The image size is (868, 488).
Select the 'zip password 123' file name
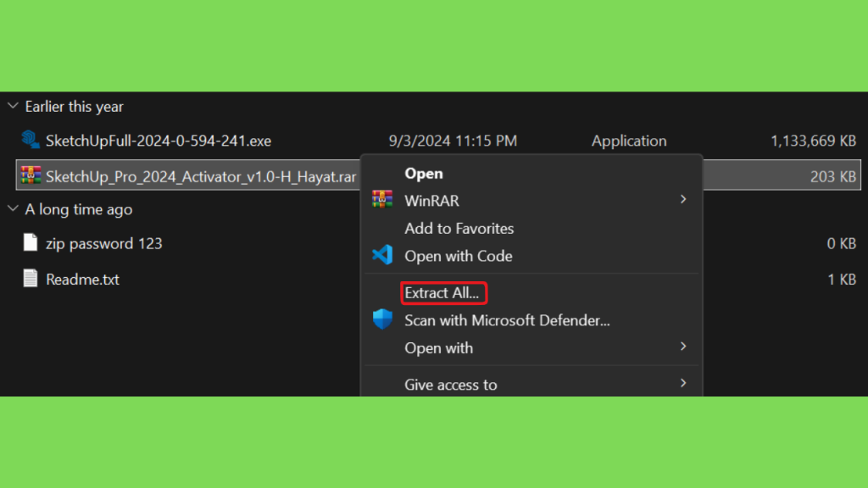[x=104, y=243]
